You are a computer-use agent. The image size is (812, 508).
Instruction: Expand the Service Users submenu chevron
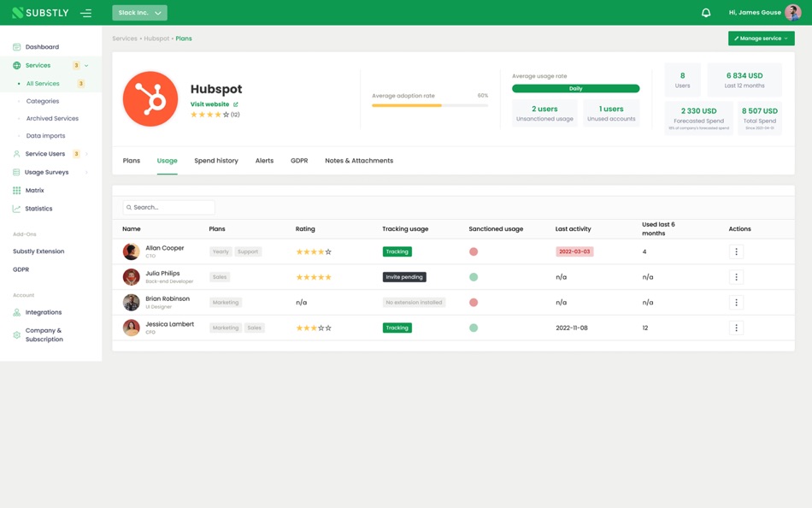[86, 154]
